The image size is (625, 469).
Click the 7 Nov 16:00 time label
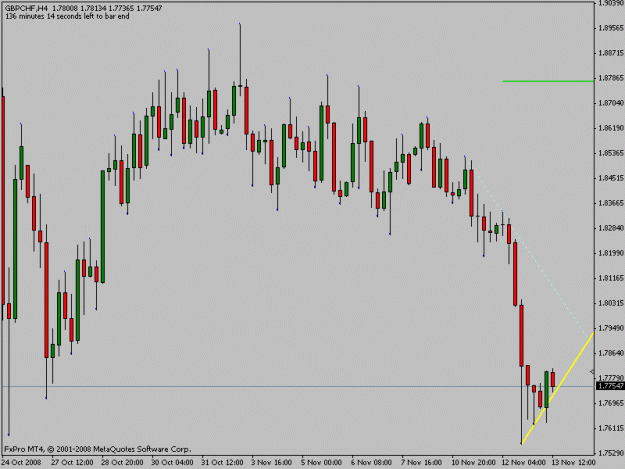421,463
